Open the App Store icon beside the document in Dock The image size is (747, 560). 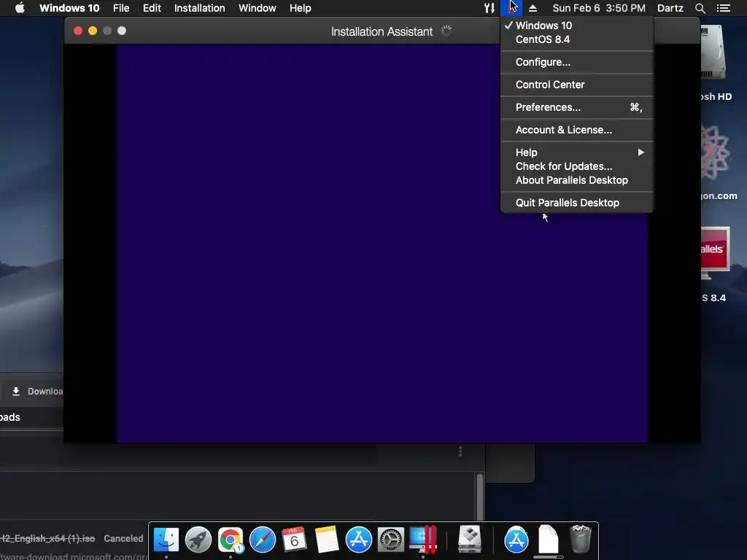tap(516, 540)
